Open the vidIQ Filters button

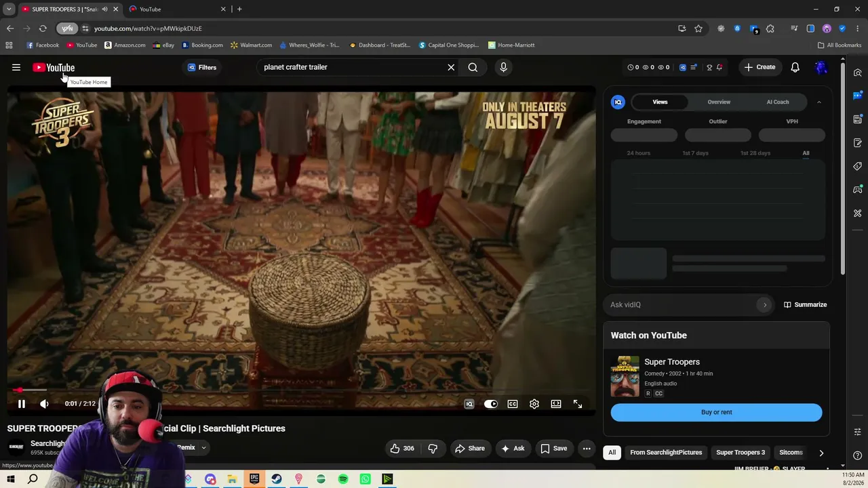[202, 67]
